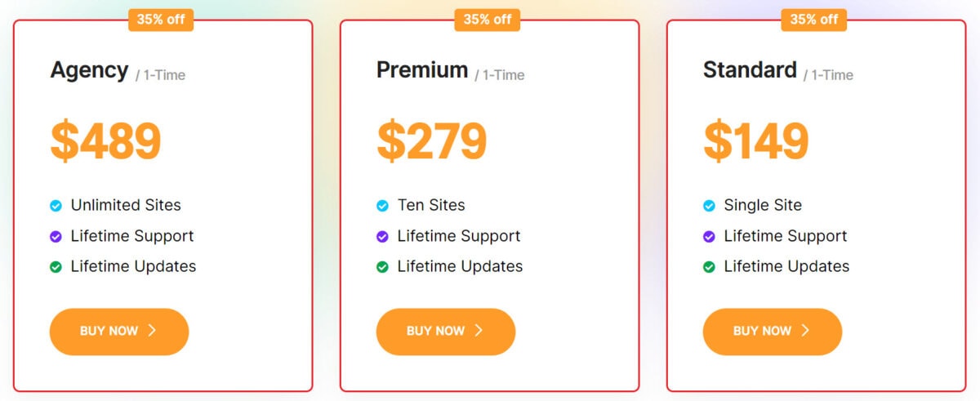Buy the Agency plan now
The image size is (980, 401).
[119, 332]
